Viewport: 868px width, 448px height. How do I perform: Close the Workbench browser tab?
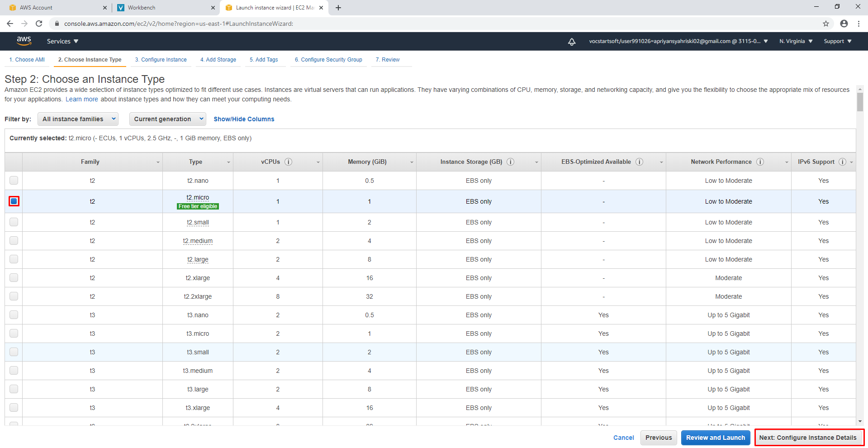tap(213, 8)
